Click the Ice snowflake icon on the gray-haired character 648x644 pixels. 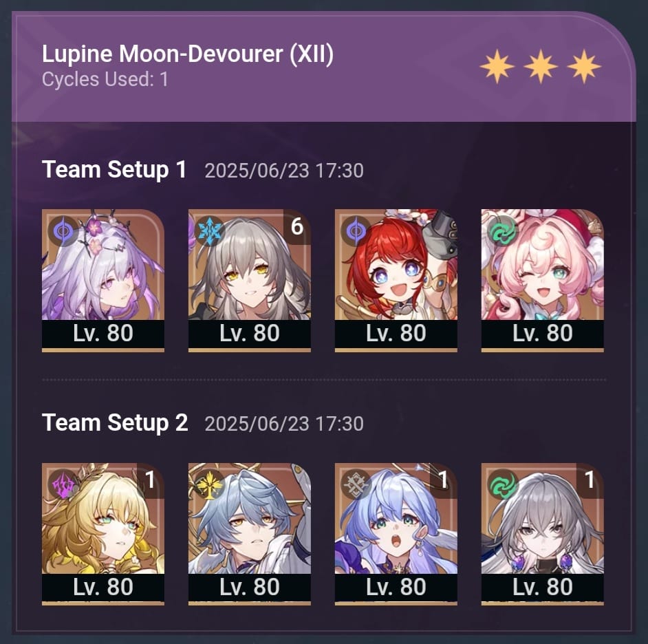208,230
